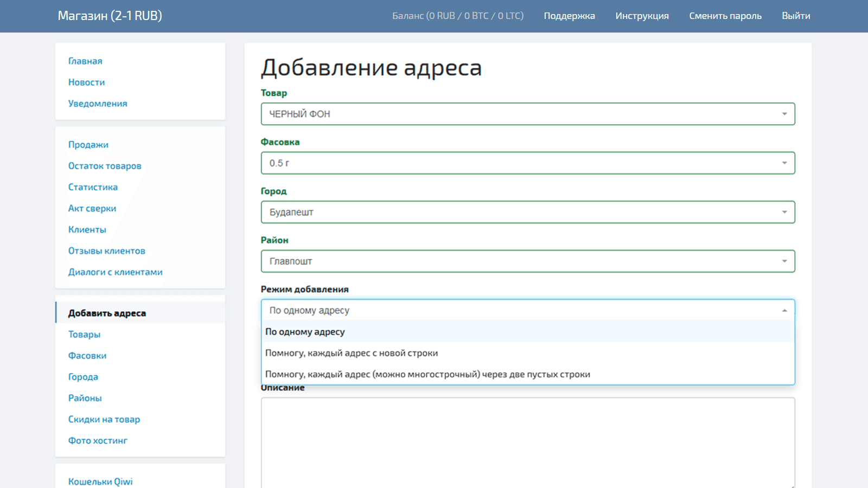868x488 pixels.
Task: Open Остаток товаров in the sidebar
Action: click(105, 166)
